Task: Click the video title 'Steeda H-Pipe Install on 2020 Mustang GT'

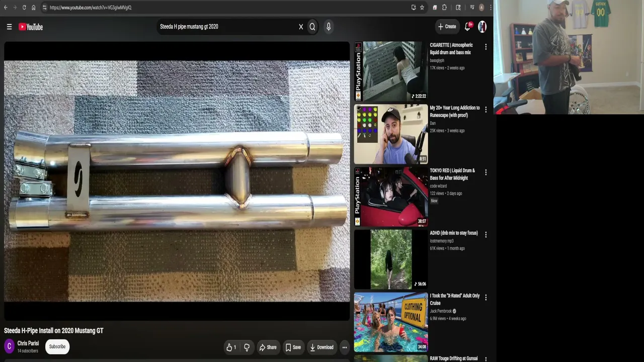Action: pyautogui.click(x=54, y=331)
